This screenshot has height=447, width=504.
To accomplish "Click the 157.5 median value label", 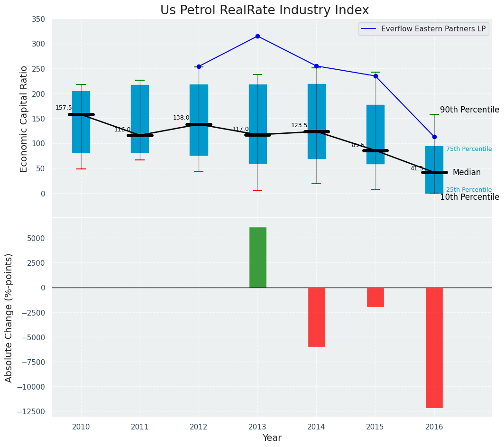I will [x=64, y=108].
